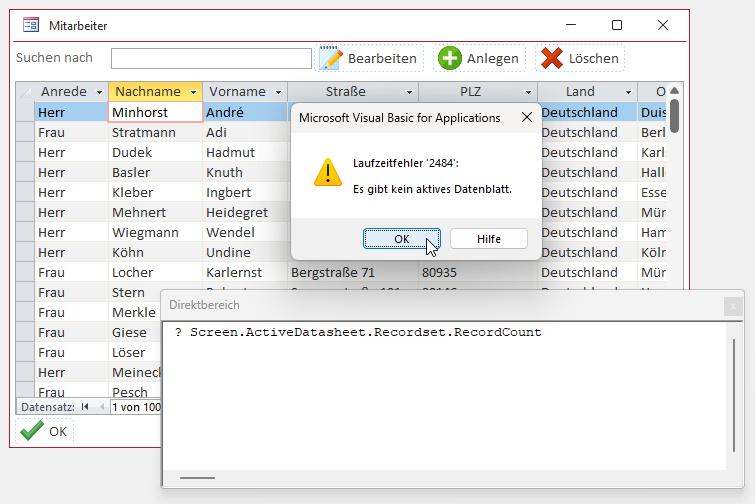Click the Köhn cell
Screen dimensions: 755x504
pyautogui.click(x=155, y=252)
